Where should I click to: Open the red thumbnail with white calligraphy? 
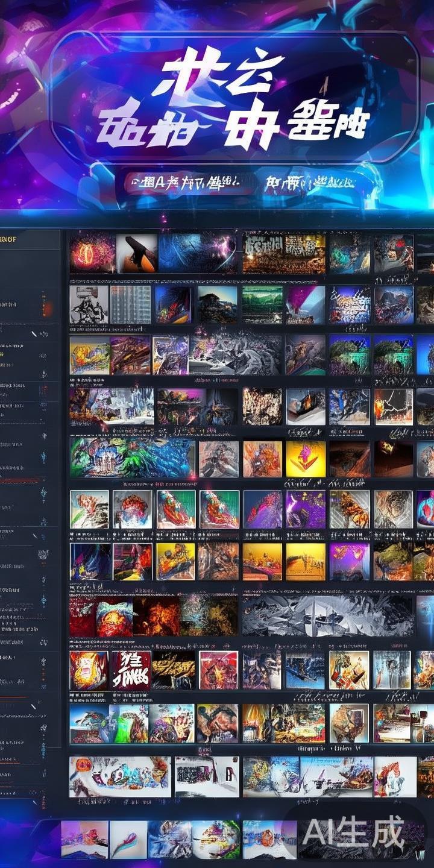click(x=131, y=670)
